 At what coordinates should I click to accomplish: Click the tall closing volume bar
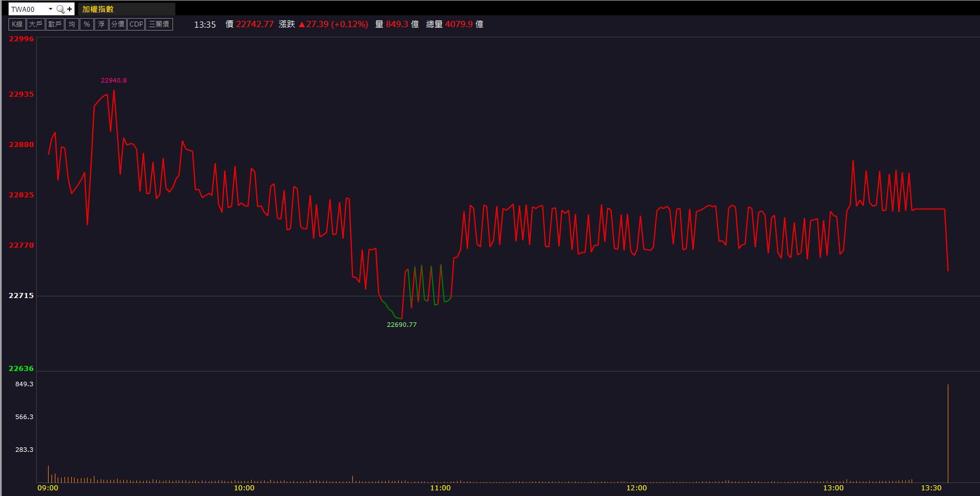[948, 433]
